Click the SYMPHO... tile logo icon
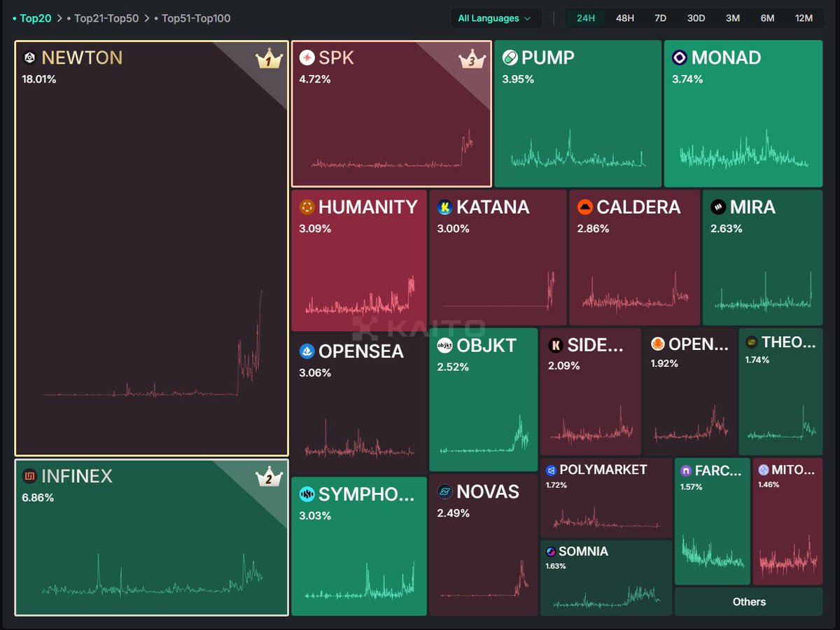The height and width of the screenshot is (630, 840). (x=307, y=494)
